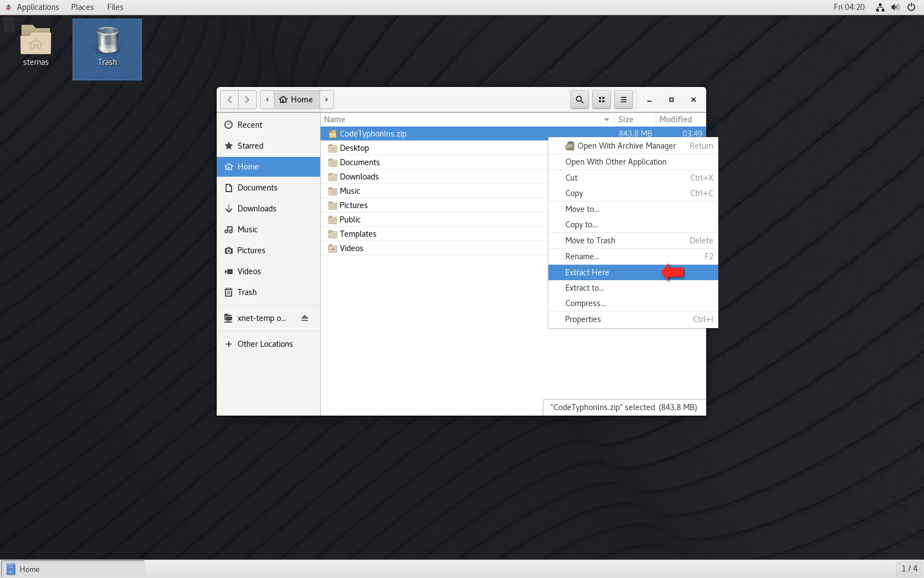Open the Files menu in top panel

(115, 7)
